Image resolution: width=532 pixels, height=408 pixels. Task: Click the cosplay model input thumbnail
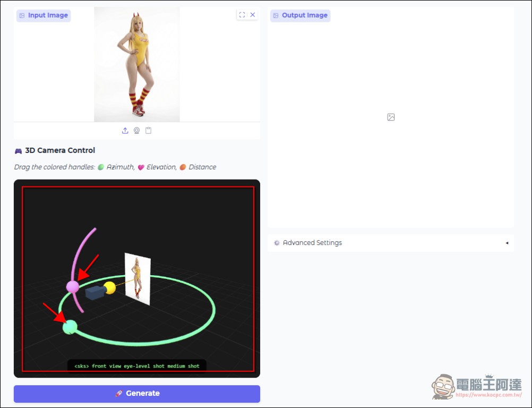tap(136, 64)
